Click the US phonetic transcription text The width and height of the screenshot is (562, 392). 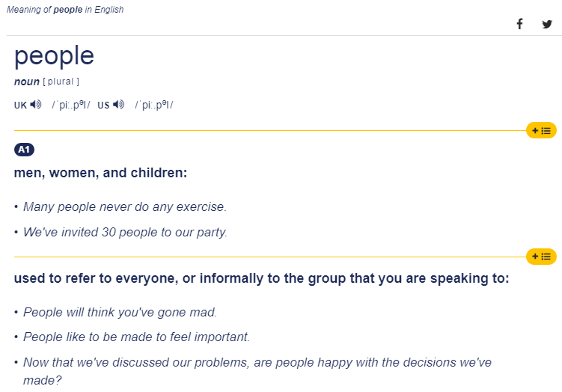[154, 105]
